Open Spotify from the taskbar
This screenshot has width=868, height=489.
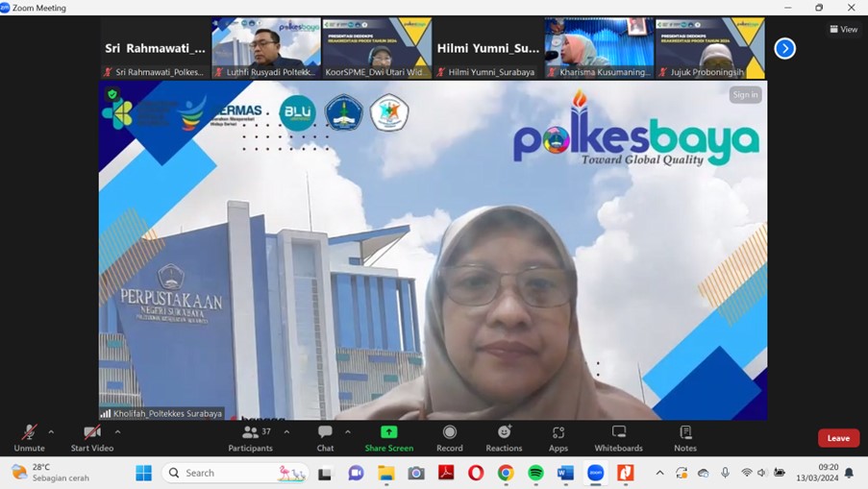point(535,473)
